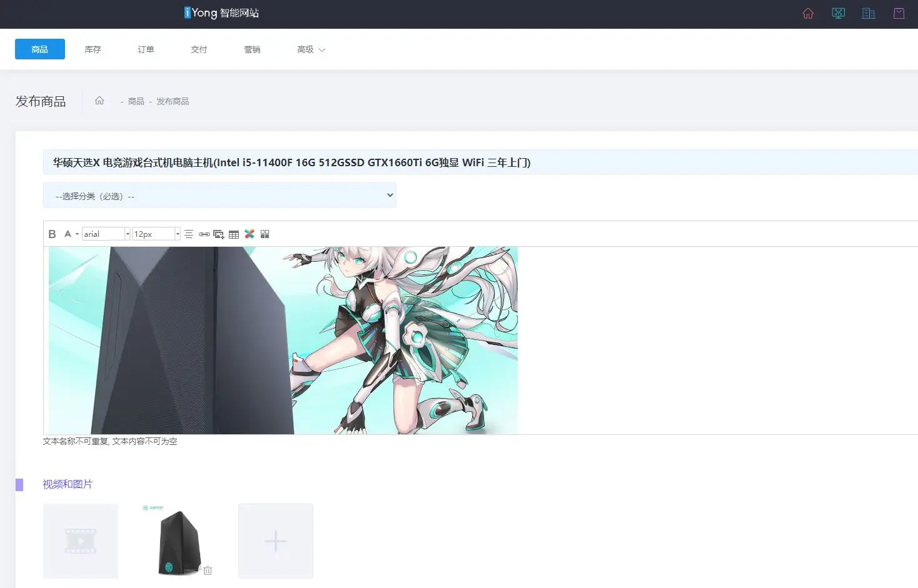Image resolution: width=918 pixels, height=588 pixels.
Task: Toggle bold text formatting in editor
Action: click(52, 234)
